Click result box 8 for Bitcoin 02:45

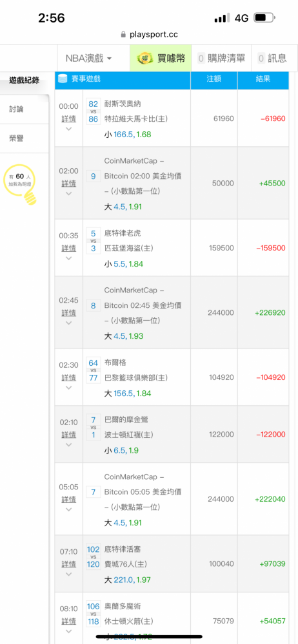pyautogui.click(x=94, y=305)
